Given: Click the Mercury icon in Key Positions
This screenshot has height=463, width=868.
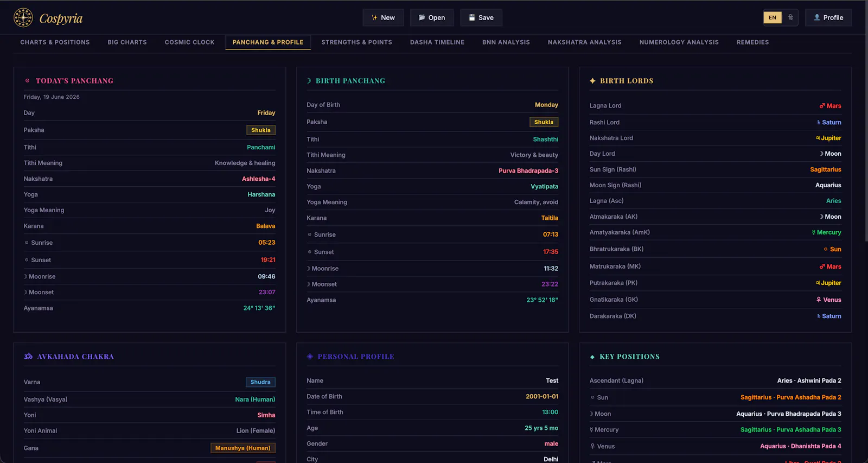Looking at the screenshot, I should (592, 430).
